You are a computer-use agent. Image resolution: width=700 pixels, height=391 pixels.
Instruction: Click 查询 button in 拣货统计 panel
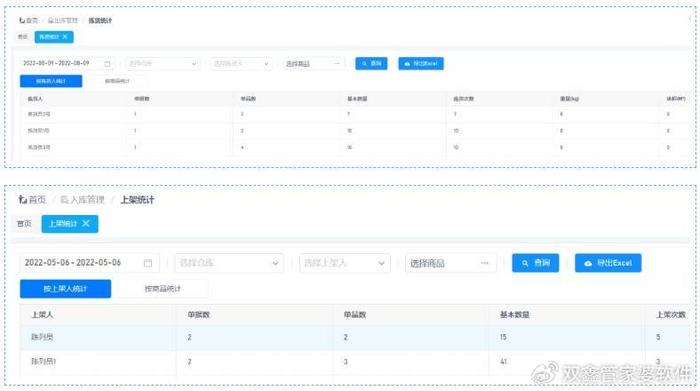coord(371,63)
